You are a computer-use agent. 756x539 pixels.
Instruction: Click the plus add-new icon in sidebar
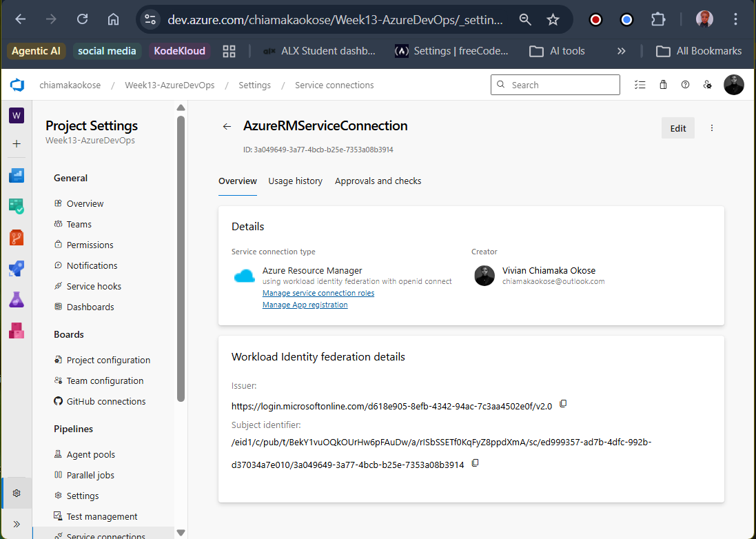coord(17,143)
